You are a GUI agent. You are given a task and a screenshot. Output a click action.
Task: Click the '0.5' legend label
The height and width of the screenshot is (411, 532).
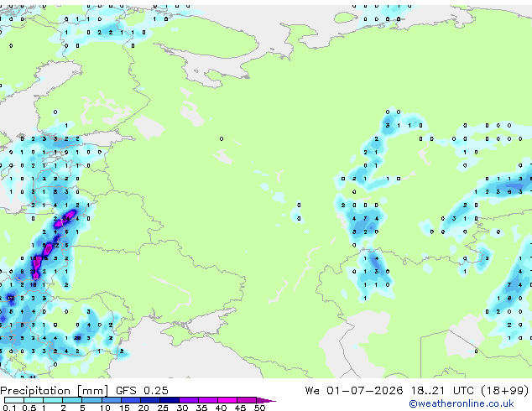pos(29,408)
